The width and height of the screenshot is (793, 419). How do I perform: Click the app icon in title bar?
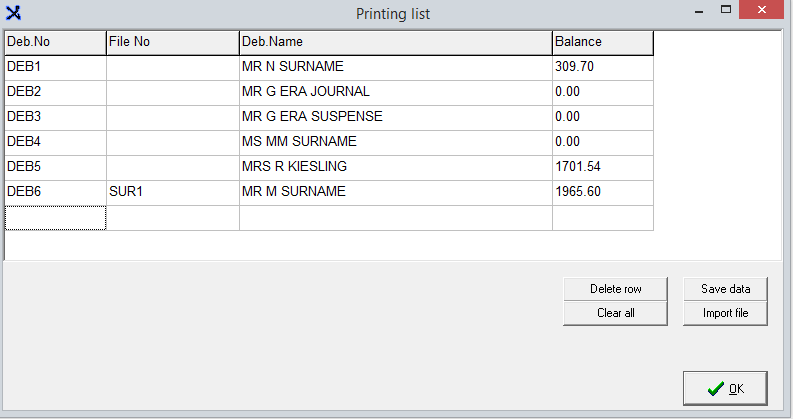pyautogui.click(x=14, y=13)
